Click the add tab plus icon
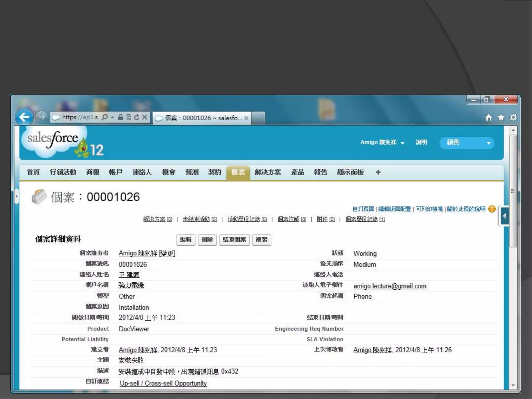 (378, 172)
